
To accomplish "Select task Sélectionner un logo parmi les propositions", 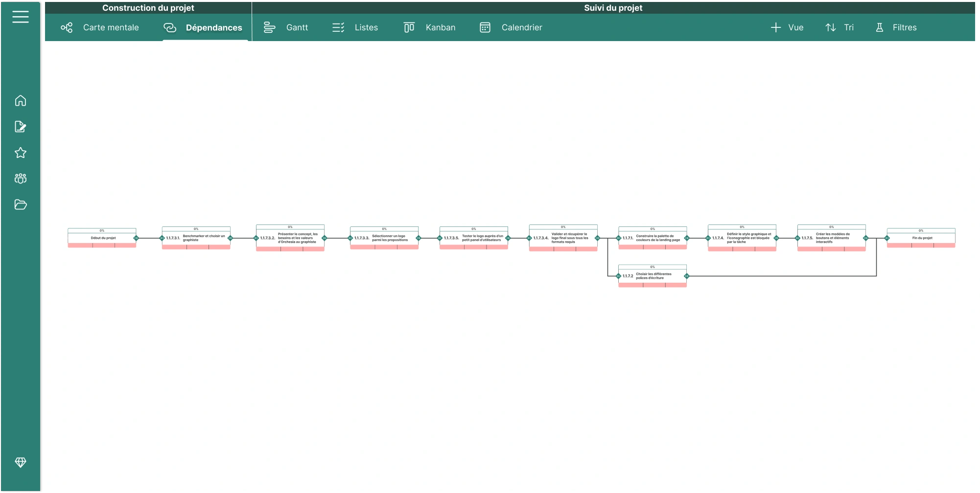I will pyautogui.click(x=384, y=238).
